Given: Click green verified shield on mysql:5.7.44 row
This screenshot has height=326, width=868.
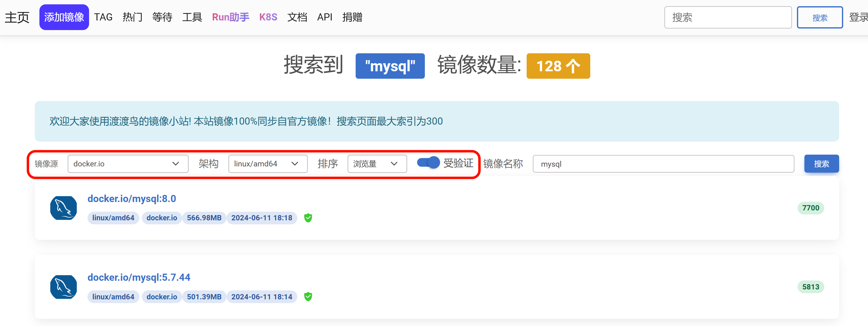Looking at the screenshot, I should click(308, 297).
